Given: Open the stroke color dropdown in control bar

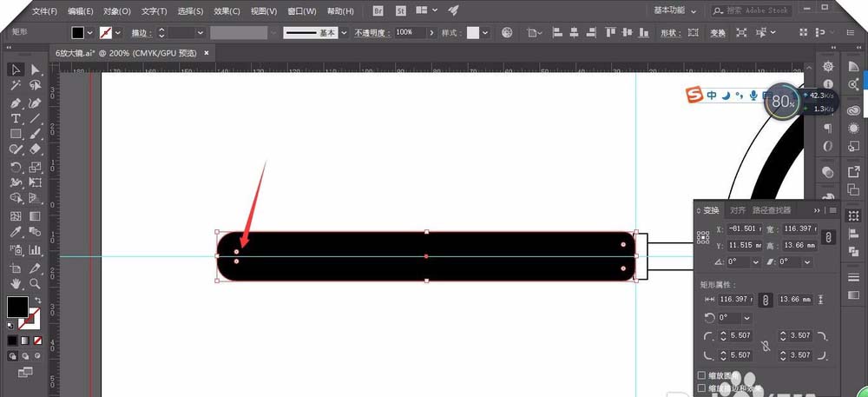Looking at the screenshot, I should coord(117,33).
